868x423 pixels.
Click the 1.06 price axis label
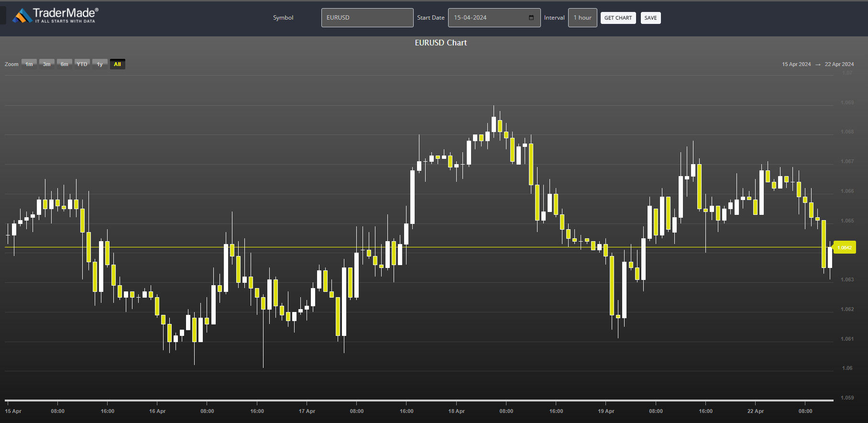pos(847,368)
